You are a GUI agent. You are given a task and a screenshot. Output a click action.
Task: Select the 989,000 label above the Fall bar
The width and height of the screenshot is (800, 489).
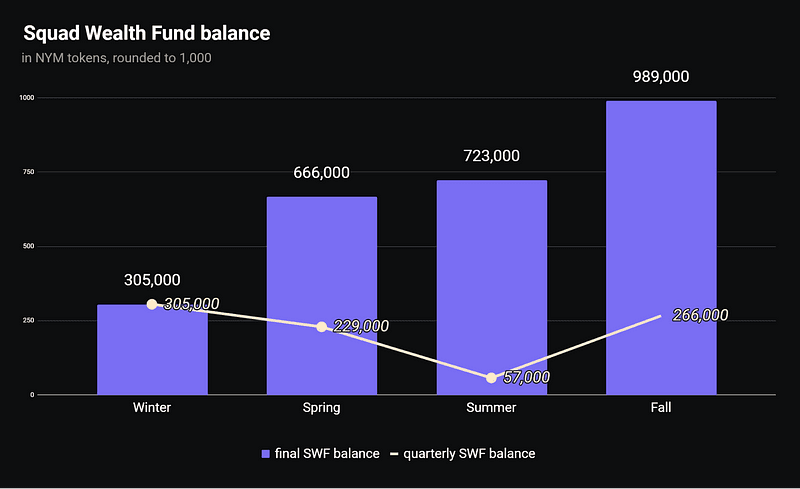661,77
